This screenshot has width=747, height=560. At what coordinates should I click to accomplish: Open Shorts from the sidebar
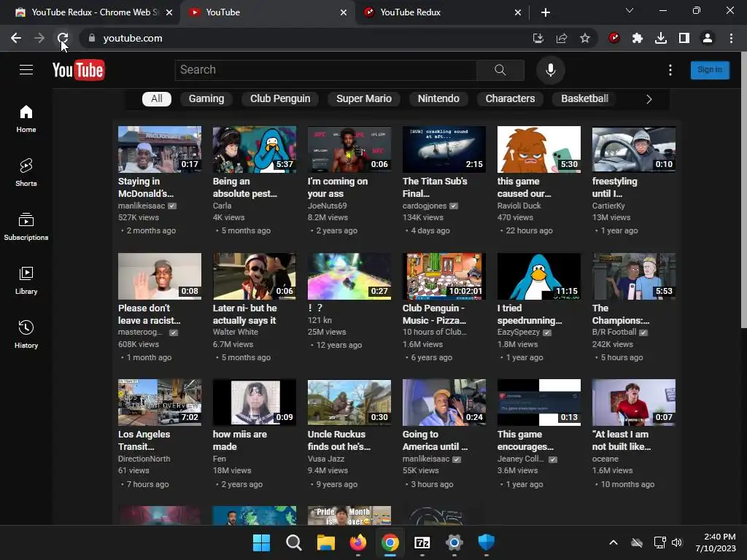pos(26,172)
